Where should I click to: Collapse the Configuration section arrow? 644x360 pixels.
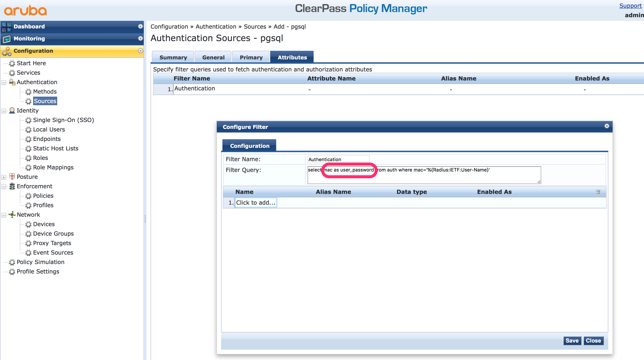(140, 51)
